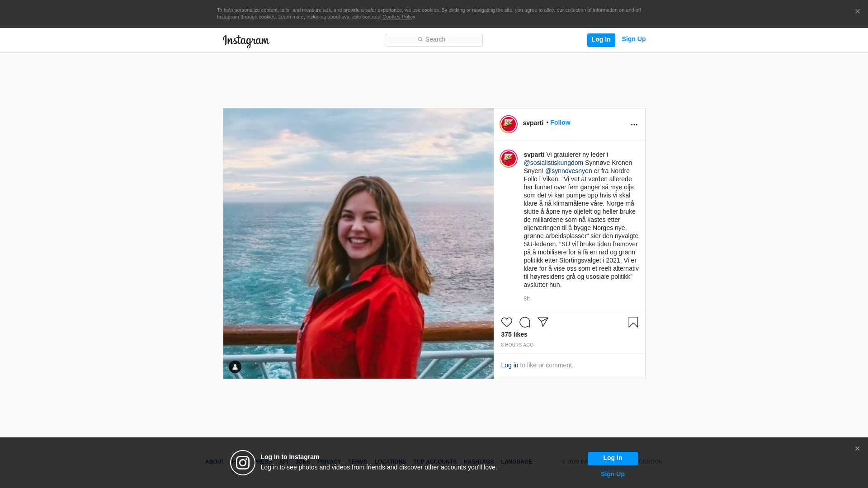
Task: Open the ABOUT footer link
Action: click(214, 462)
